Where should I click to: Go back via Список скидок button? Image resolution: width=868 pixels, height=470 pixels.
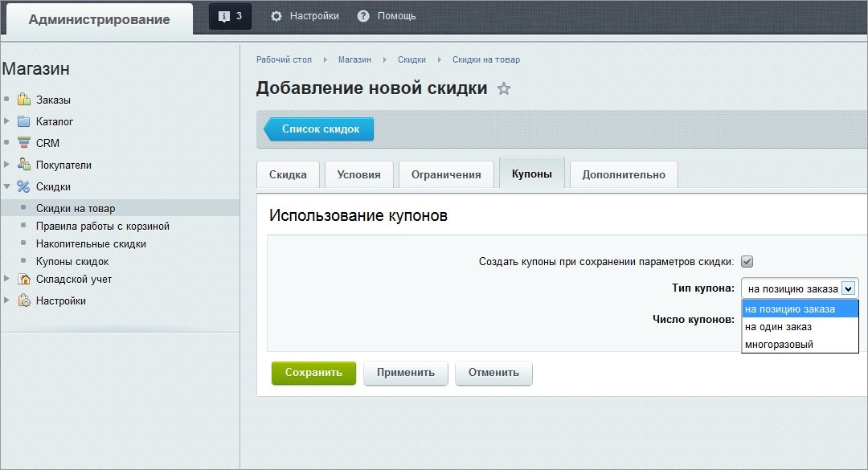coord(319,129)
